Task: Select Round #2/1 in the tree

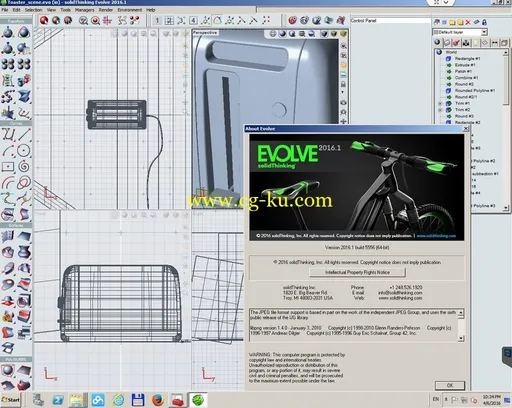Action: click(x=466, y=97)
